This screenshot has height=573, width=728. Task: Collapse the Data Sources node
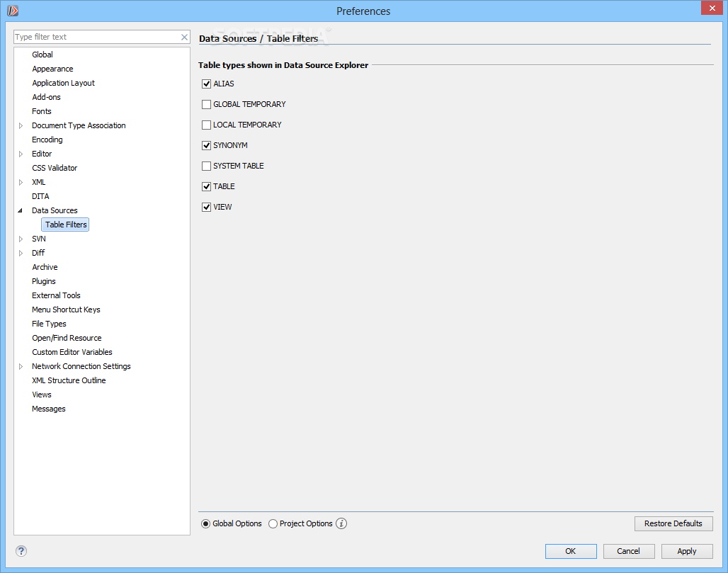click(x=21, y=210)
